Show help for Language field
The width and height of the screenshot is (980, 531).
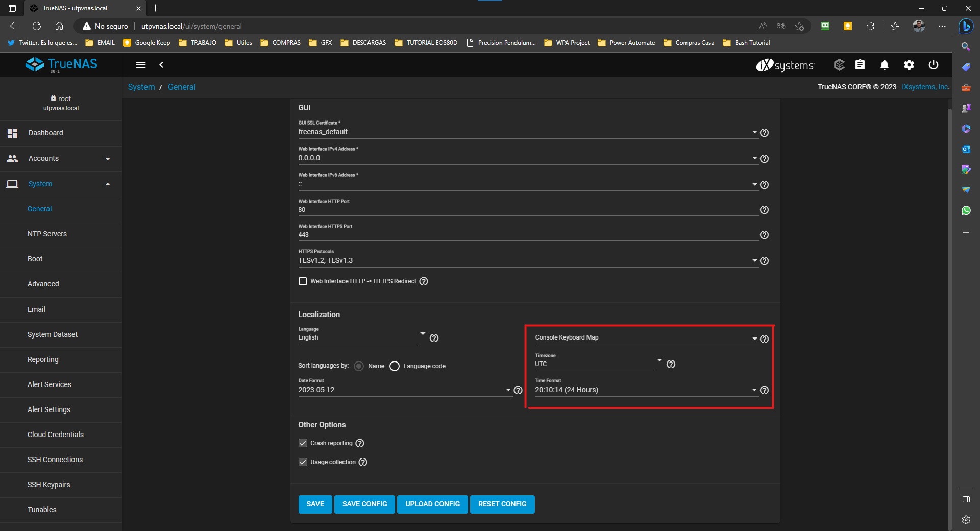pos(434,338)
